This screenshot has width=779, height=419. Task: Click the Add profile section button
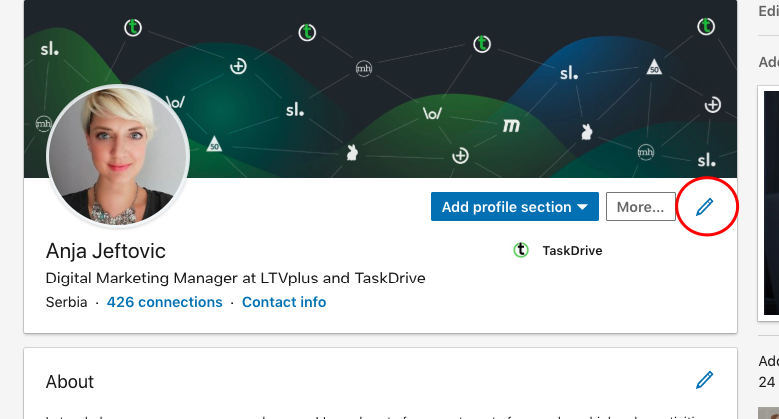coord(515,207)
